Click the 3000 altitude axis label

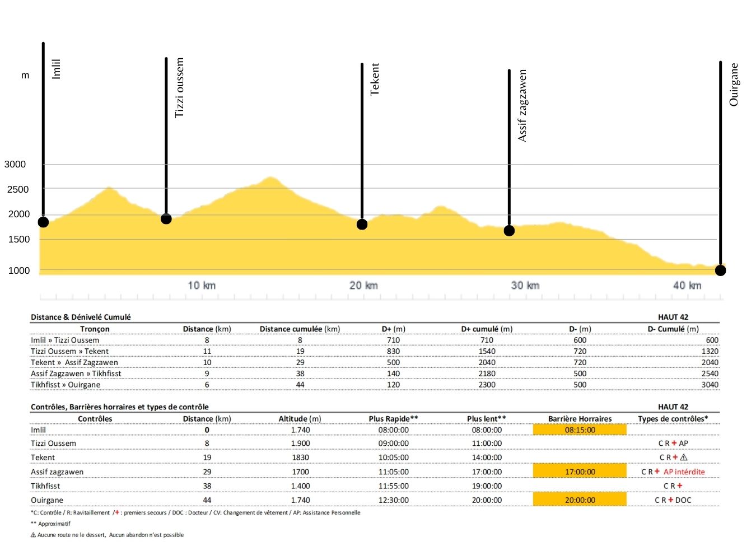pos(15,164)
